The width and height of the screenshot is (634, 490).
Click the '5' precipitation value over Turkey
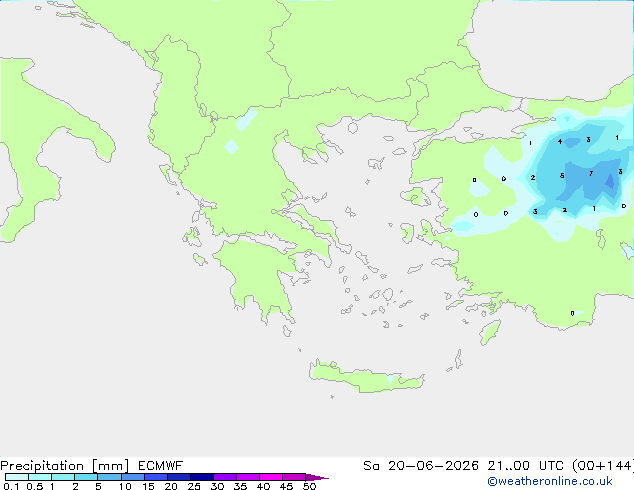pos(562,175)
